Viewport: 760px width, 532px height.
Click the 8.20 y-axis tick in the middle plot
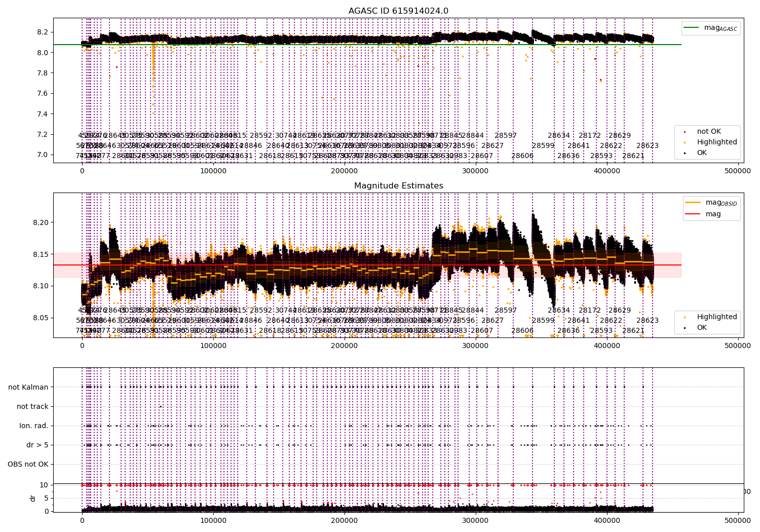(x=41, y=223)
